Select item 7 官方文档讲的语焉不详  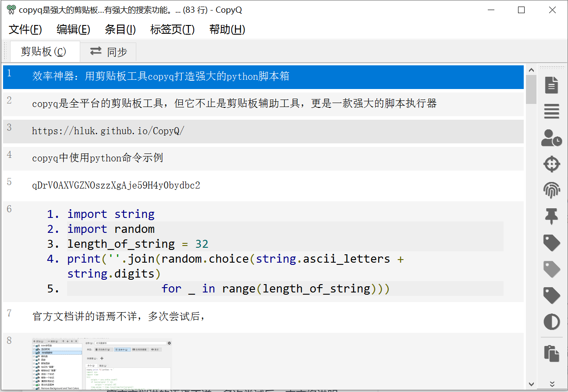[263, 317]
